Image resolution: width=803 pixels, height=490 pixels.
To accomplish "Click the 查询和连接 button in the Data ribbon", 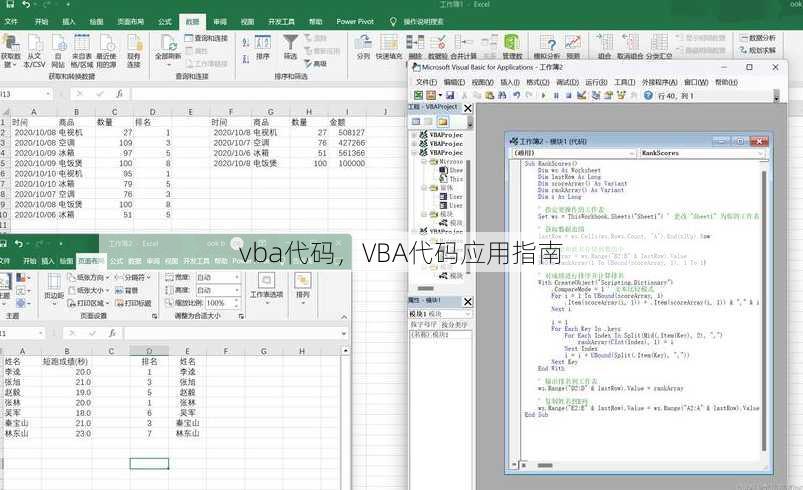I will pos(206,38).
